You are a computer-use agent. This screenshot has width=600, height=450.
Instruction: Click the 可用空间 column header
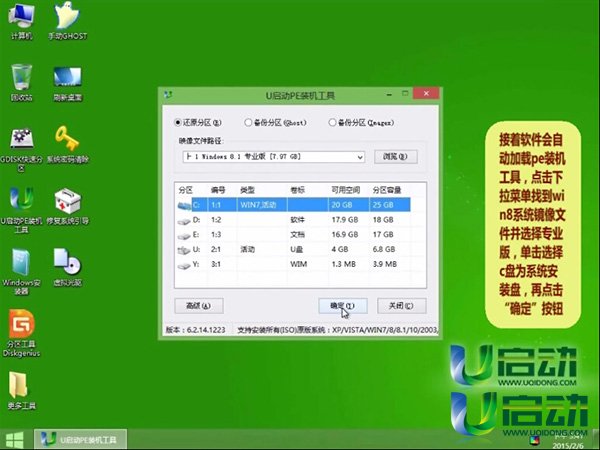[x=346, y=190]
